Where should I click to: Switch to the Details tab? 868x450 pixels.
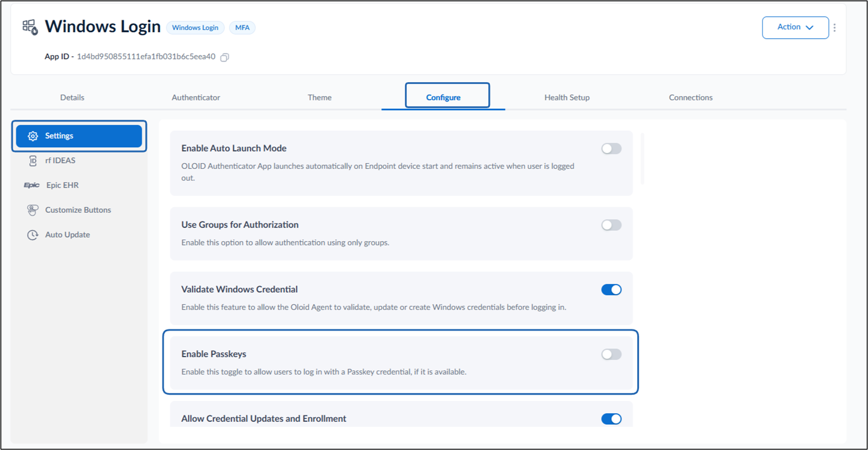(72, 98)
